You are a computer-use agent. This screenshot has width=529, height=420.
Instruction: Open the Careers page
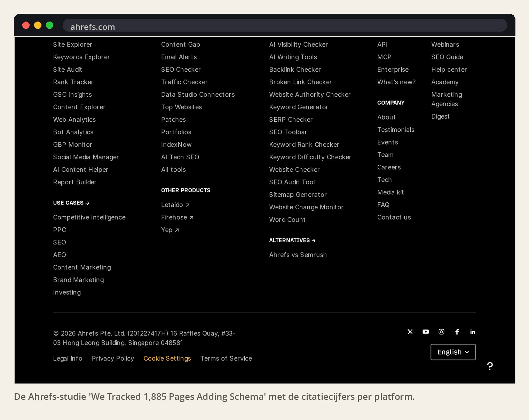click(389, 167)
